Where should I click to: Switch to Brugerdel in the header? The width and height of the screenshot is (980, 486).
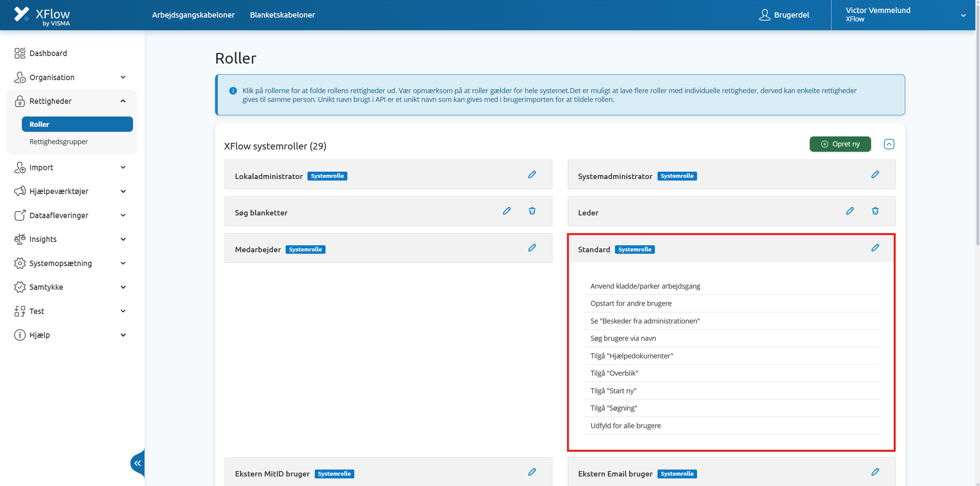pyautogui.click(x=784, y=15)
